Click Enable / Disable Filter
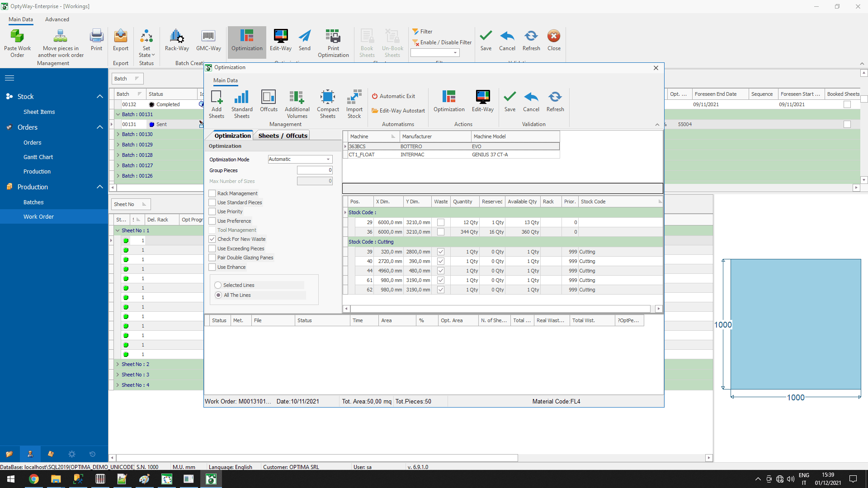868x488 pixels. 442,42
